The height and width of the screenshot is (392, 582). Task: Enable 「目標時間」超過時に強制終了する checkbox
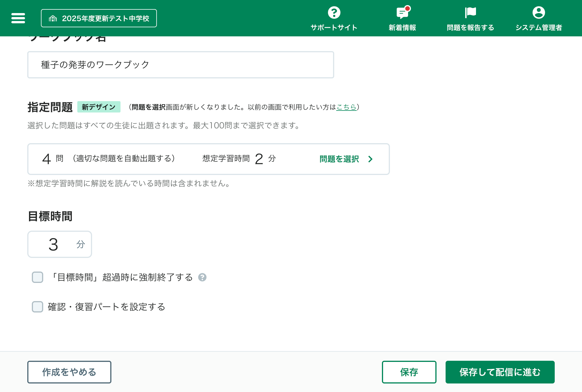(38, 277)
